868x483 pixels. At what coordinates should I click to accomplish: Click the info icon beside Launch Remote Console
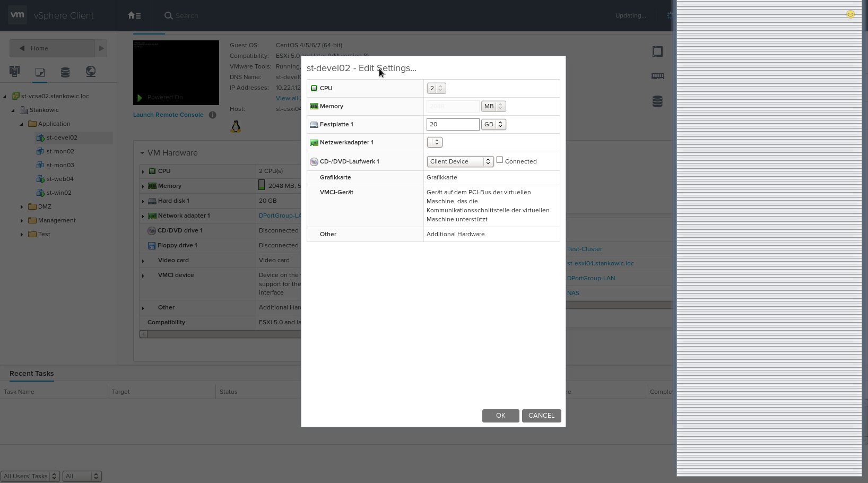pyautogui.click(x=212, y=115)
